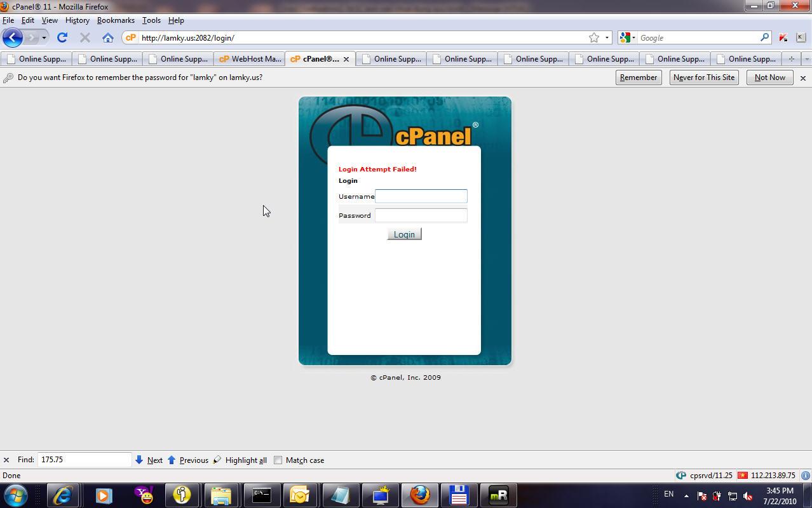Click the Find text field

[x=85, y=460]
